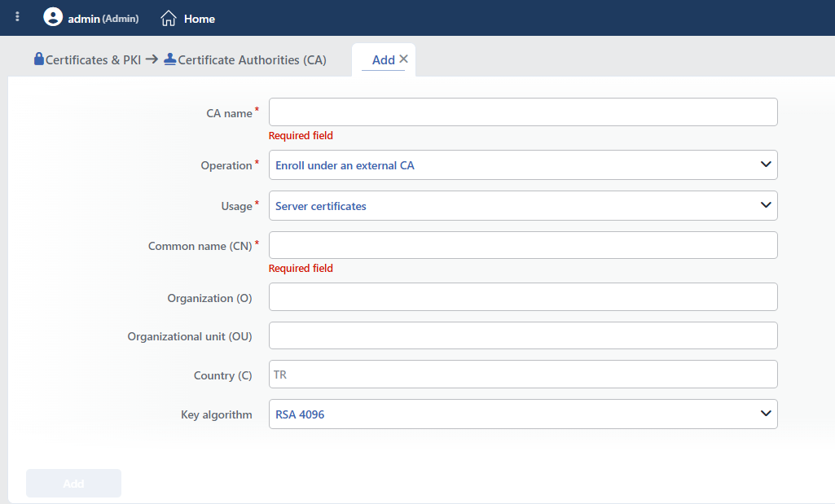Click the Operation label

(226, 165)
